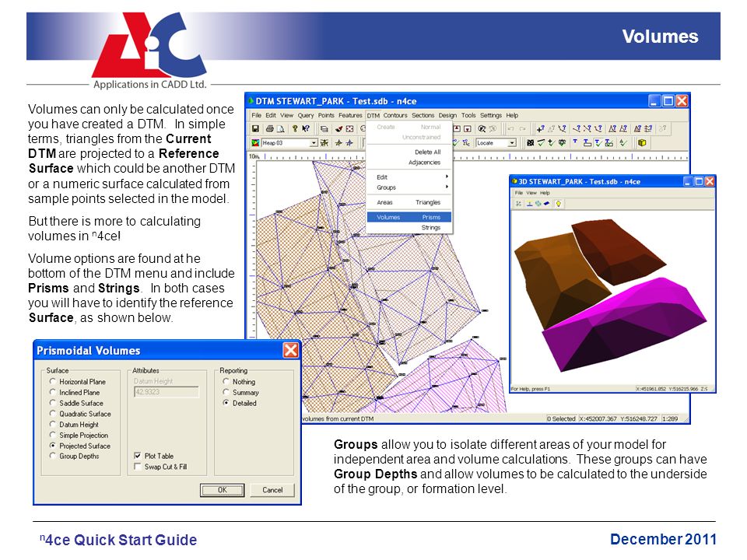This screenshot has width=747, height=560.
Task: Enable the Swap Cut & Fill checkbox
Action: click(138, 467)
